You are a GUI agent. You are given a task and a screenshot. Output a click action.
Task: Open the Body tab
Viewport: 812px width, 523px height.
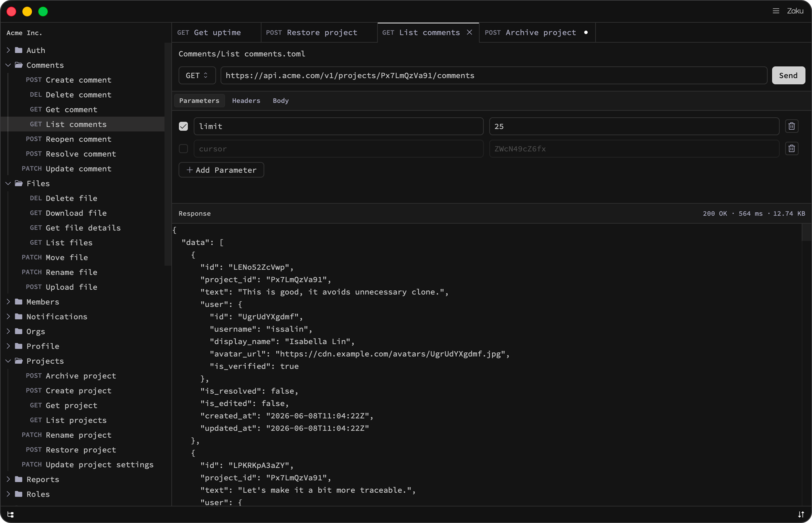(x=281, y=100)
